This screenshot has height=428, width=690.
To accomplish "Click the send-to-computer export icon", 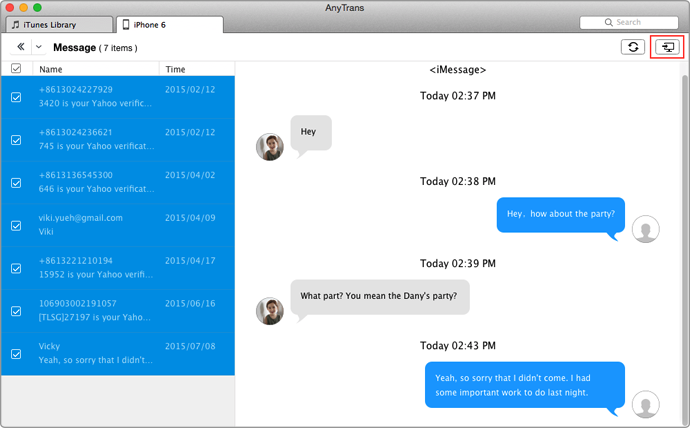I will coord(668,47).
